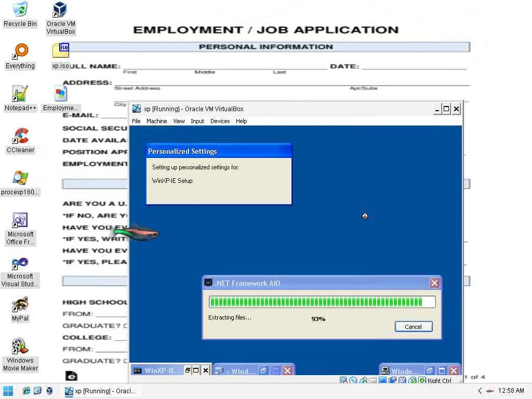The height and width of the screenshot is (399, 532).
Task: Select the procexp160 desktop icon
Action: (x=20, y=182)
